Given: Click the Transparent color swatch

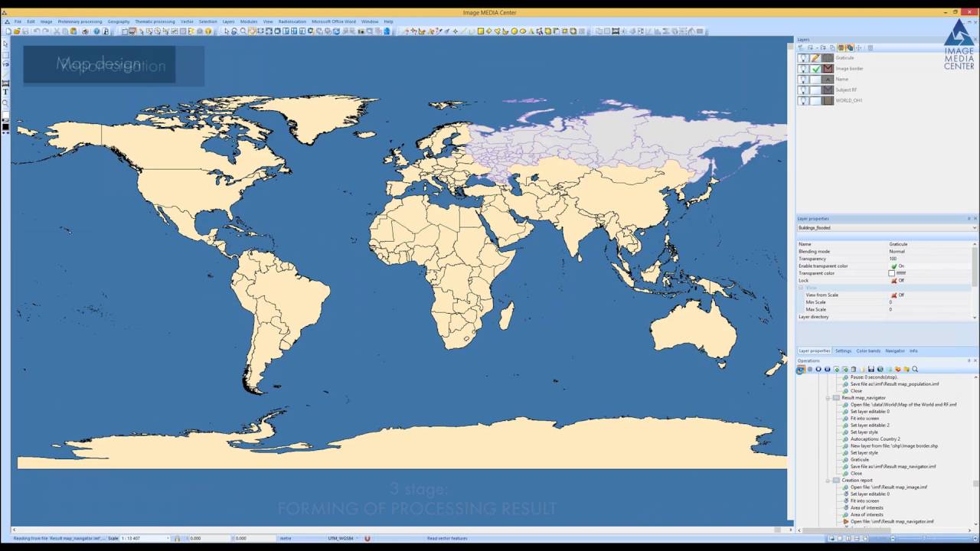Looking at the screenshot, I should point(892,273).
